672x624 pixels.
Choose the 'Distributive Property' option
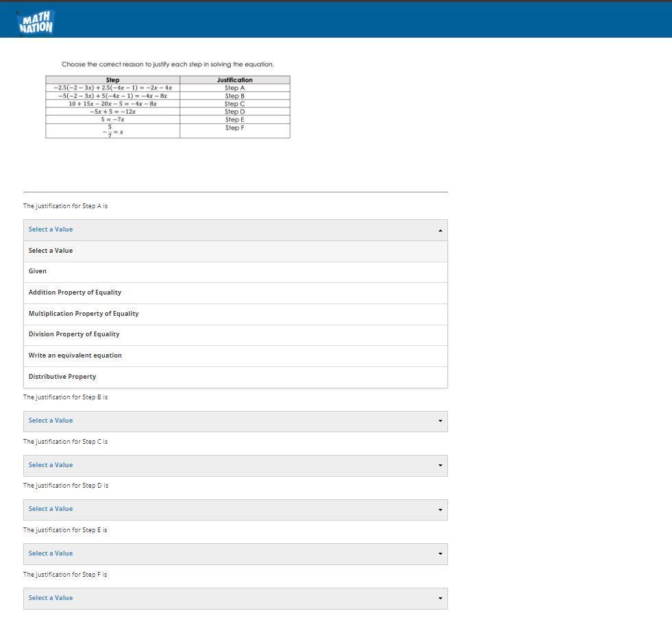click(x=235, y=377)
